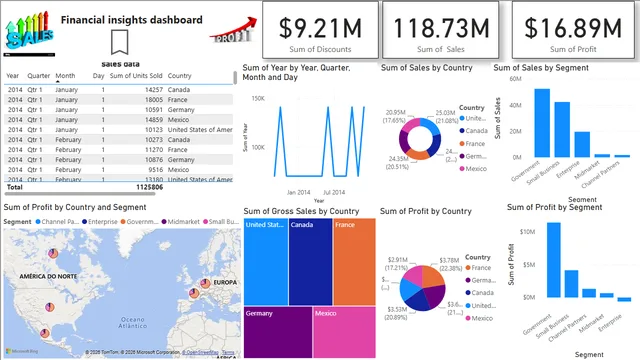This screenshot has height=360, width=640.
Task: Sort table by Sum of Units Sold header
Action: [x=136, y=76]
